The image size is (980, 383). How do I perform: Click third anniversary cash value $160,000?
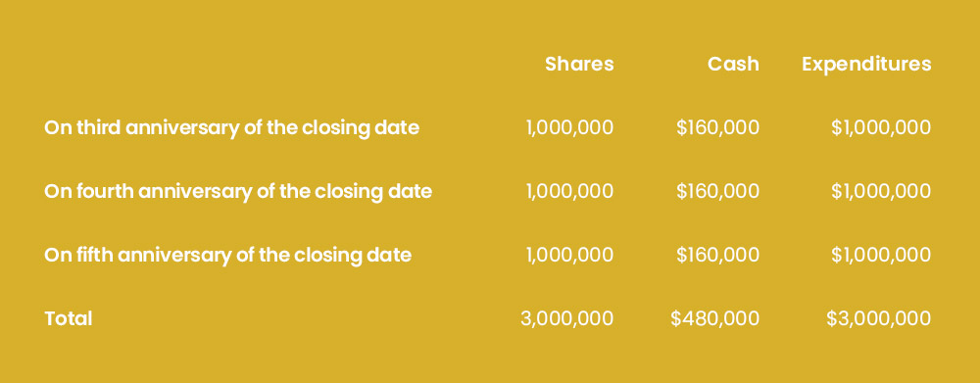717,128
